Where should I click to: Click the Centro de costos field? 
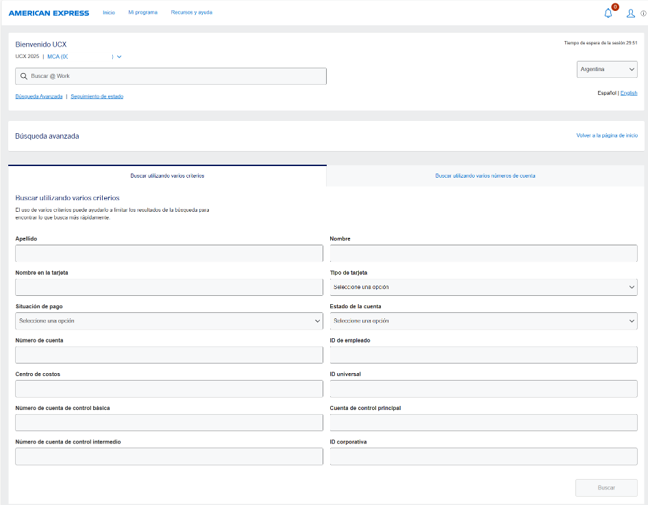pos(169,388)
